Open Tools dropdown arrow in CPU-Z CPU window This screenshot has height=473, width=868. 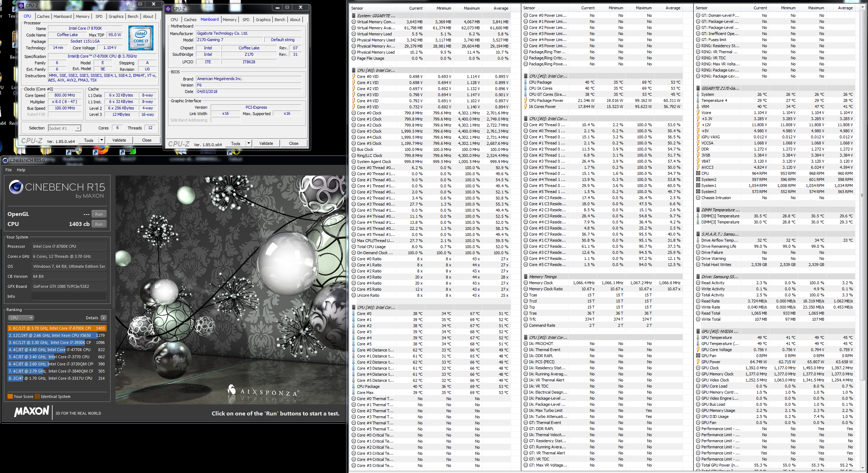[102, 140]
